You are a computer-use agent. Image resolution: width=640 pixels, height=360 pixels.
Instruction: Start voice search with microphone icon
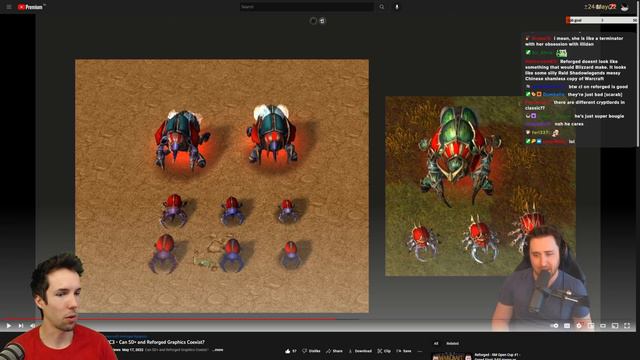[x=397, y=7]
